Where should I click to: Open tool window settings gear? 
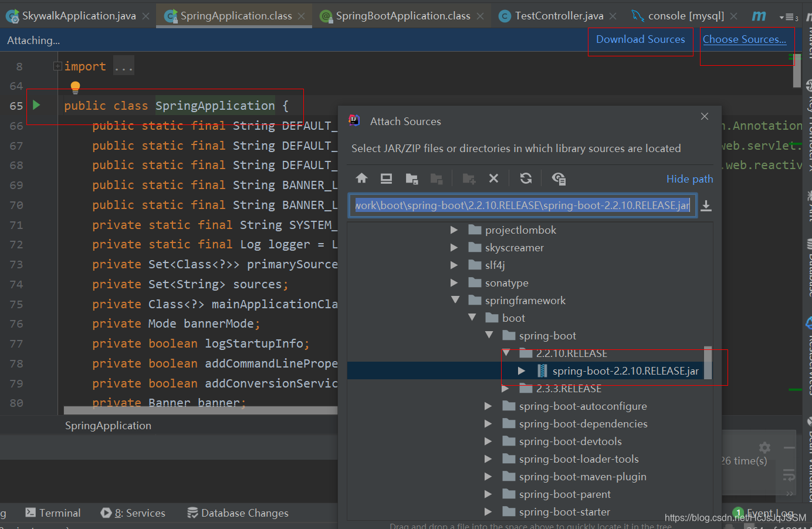(x=764, y=447)
